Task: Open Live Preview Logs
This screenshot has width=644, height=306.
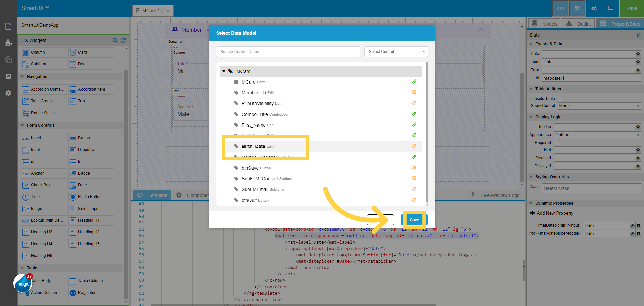Action: (499, 195)
